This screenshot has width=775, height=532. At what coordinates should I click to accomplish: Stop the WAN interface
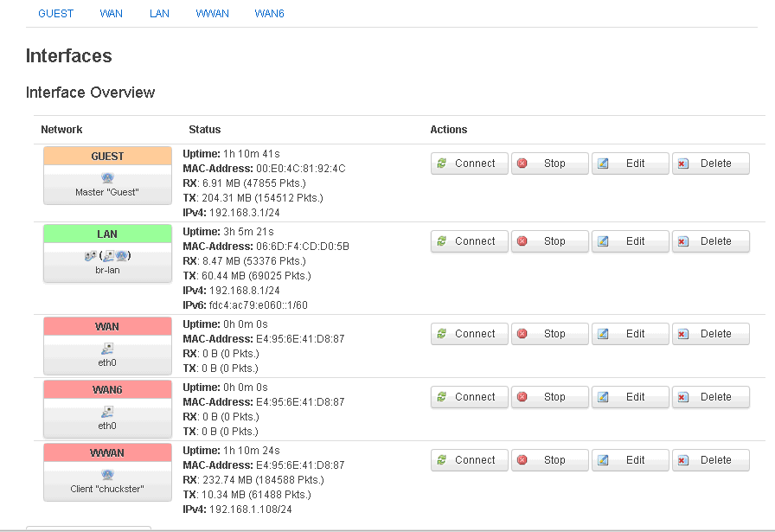549,334
